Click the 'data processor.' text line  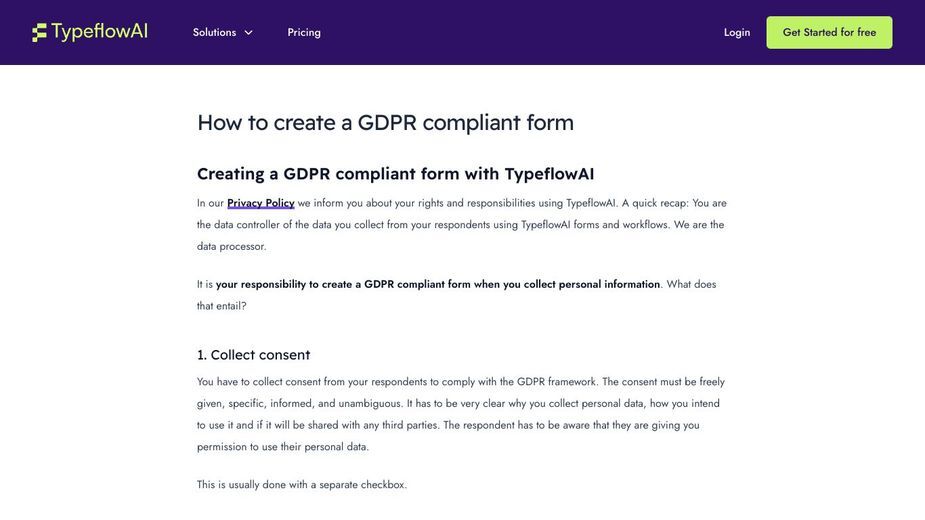point(232,247)
